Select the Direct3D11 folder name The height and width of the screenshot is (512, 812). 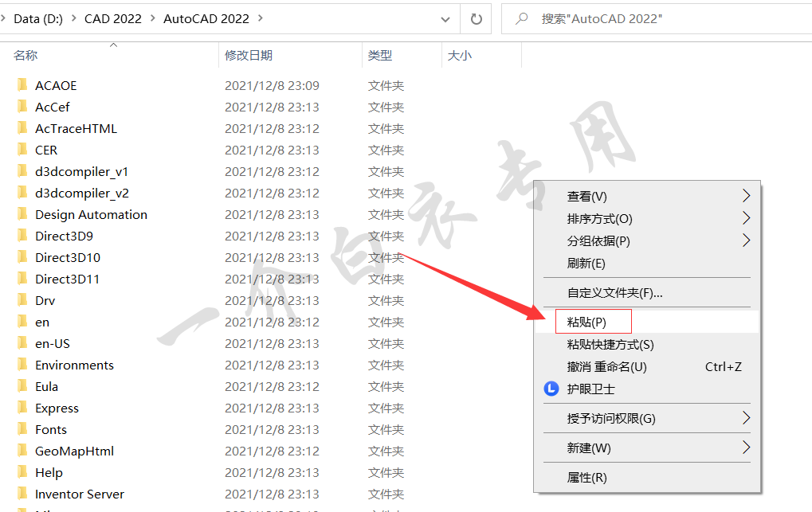pyautogui.click(x=67, y=279)
